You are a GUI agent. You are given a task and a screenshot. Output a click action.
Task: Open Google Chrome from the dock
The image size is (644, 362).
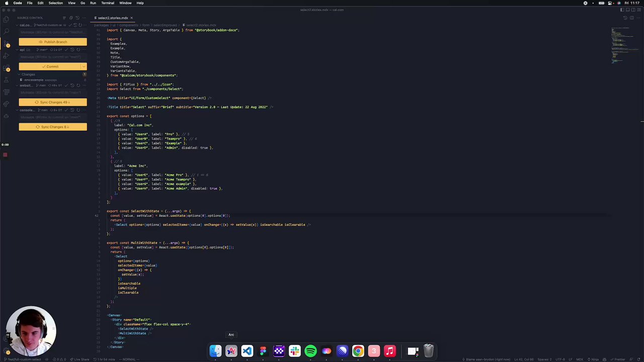click(358, 351)
